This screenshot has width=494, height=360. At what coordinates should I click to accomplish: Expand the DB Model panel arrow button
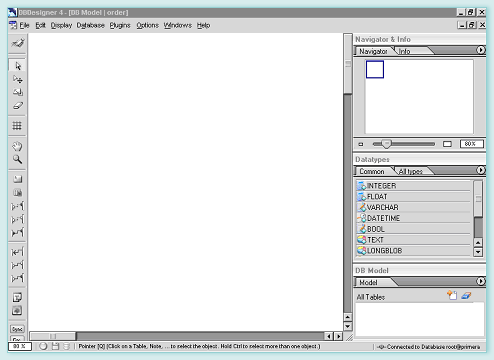[x=480, y=281]
